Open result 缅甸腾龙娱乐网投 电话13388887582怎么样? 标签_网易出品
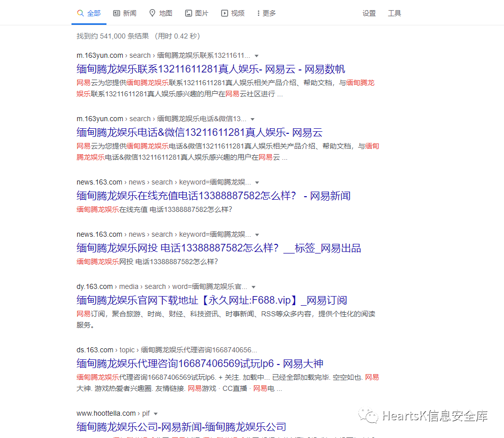This screenshot has height=438, width=504. (219, 248)
